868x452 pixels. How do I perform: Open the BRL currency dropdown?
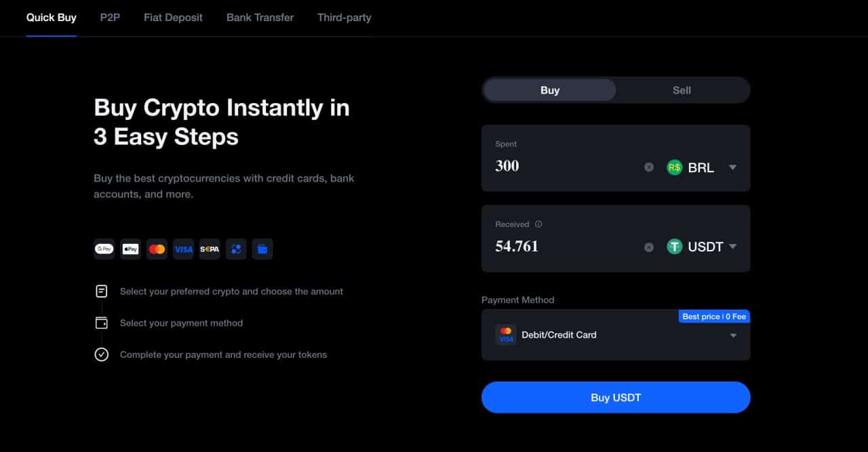pos(732,167)
